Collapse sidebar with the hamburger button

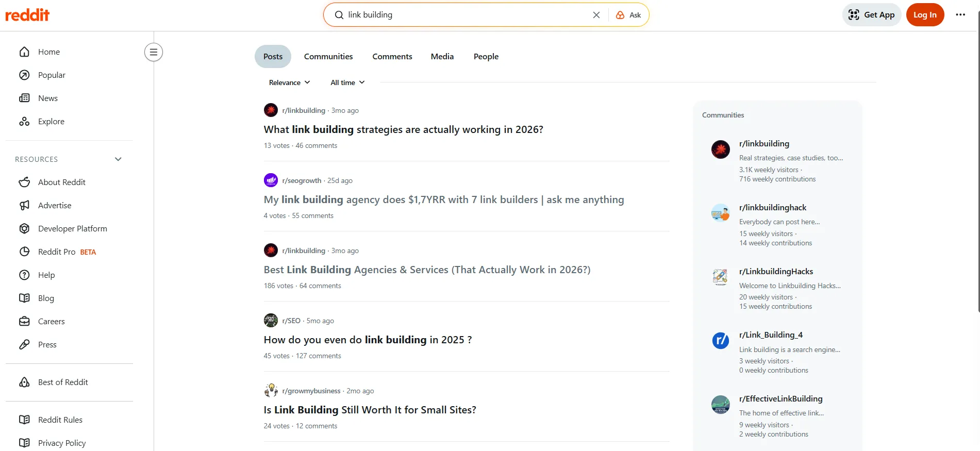154,52
